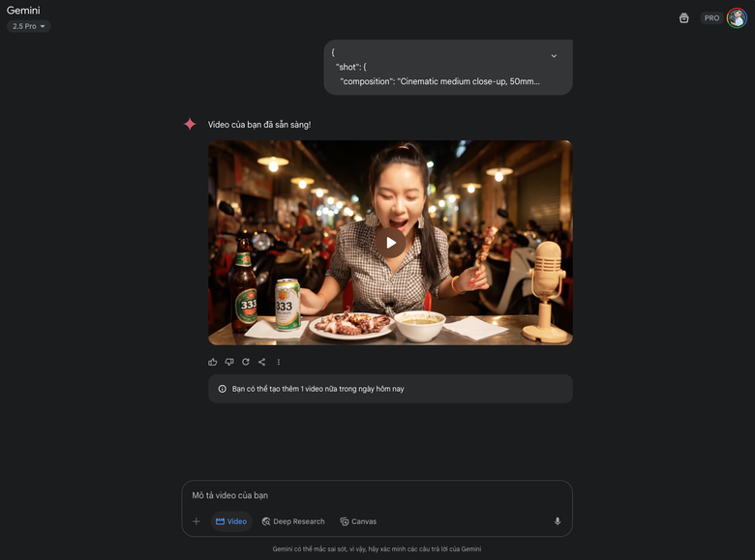
Task: Click the info icon in the video limit notice
Action: tap(223, 389)
